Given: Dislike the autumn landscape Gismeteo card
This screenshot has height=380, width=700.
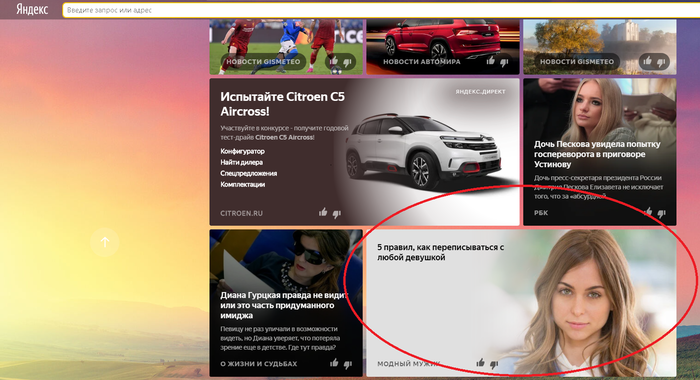Looking at the screenshot, I should tap(661, 62).
